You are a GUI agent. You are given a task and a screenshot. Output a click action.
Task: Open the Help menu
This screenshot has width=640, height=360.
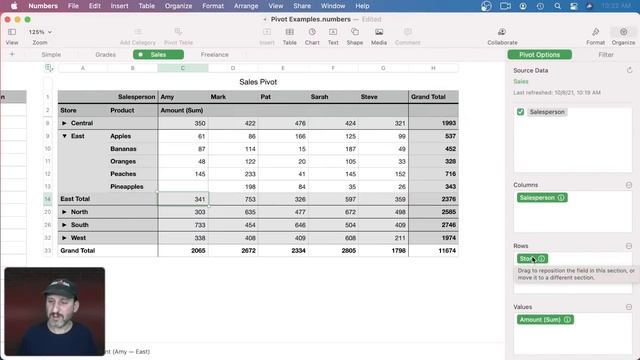coord(362,6)
